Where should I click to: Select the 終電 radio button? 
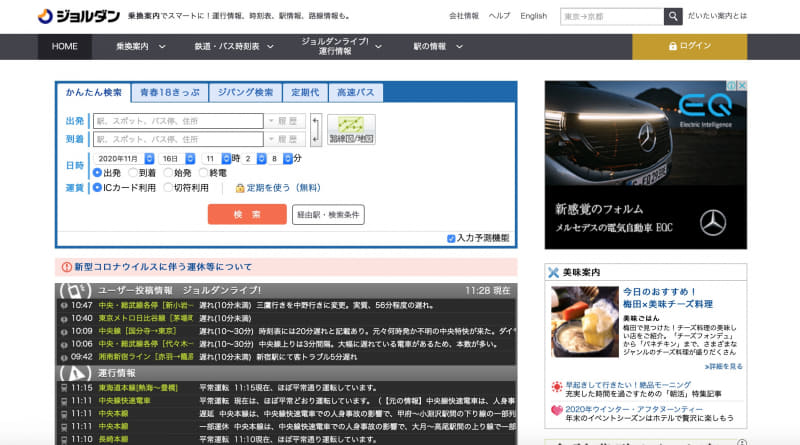coord(204,173)
